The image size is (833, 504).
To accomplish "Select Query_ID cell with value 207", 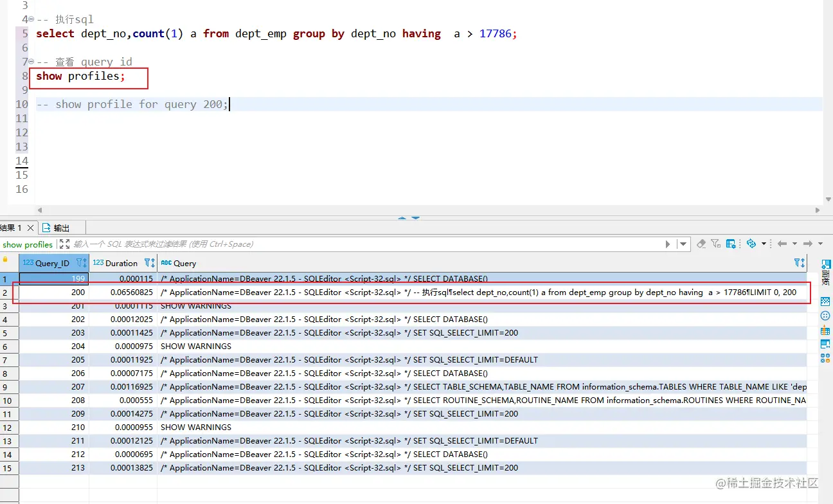I will 54,387.
